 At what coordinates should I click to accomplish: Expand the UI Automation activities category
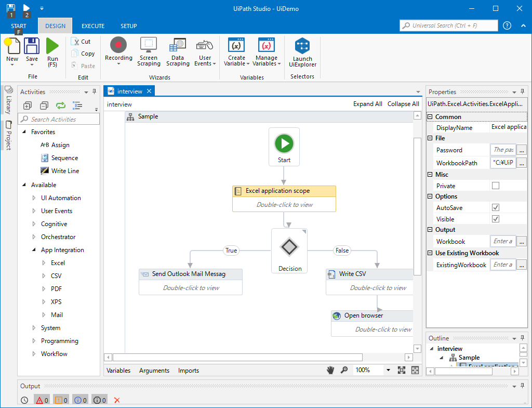(34, 198)
